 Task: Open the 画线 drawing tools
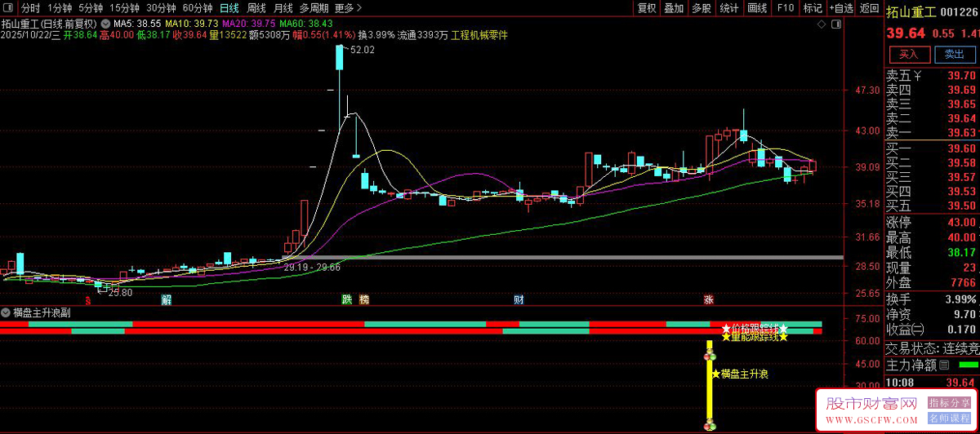(757, 8)
